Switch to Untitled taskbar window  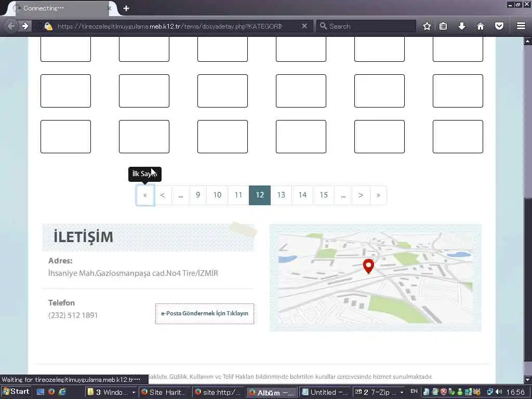[x=325, y=392]
